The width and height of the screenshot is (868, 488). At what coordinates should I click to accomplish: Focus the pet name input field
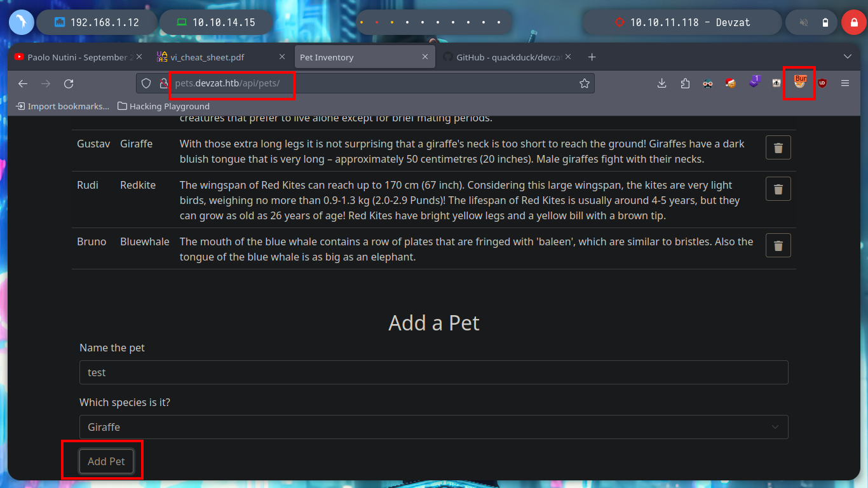433,372
